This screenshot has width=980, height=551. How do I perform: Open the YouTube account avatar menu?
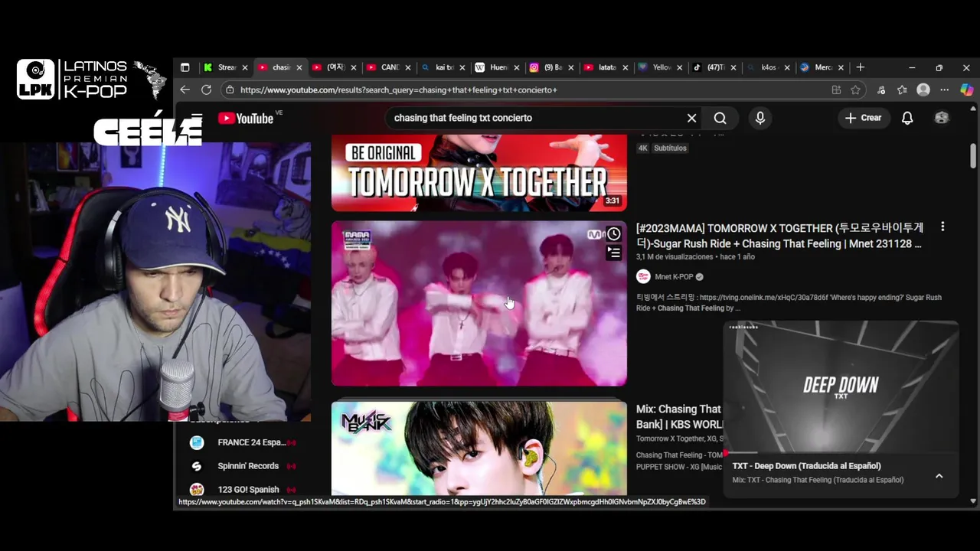click(x=942, y=118)
